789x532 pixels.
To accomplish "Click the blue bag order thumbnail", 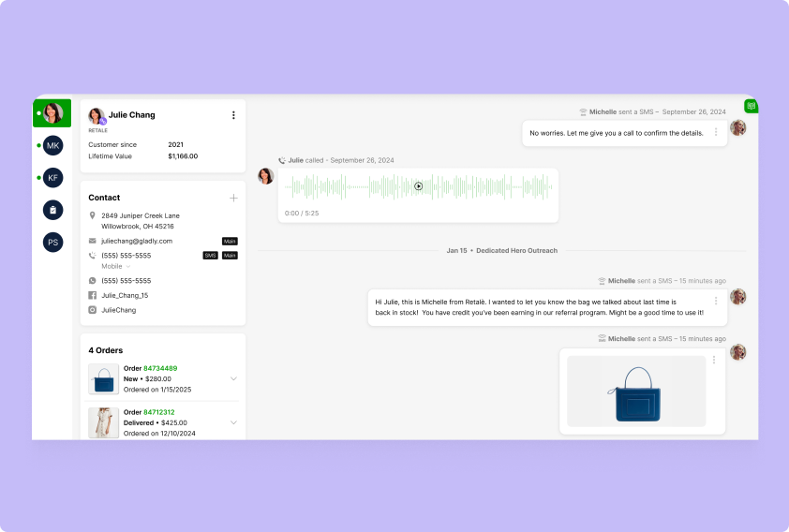I will (104, 379).
